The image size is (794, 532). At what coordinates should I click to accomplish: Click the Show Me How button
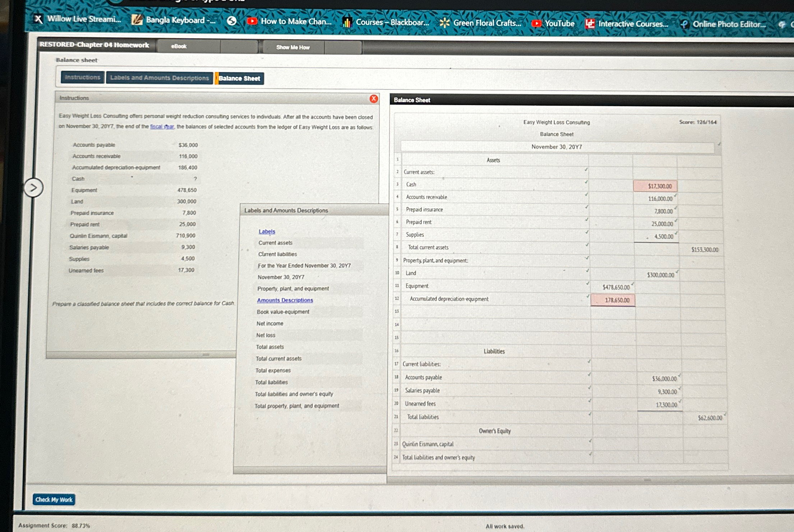click(293, 47)
